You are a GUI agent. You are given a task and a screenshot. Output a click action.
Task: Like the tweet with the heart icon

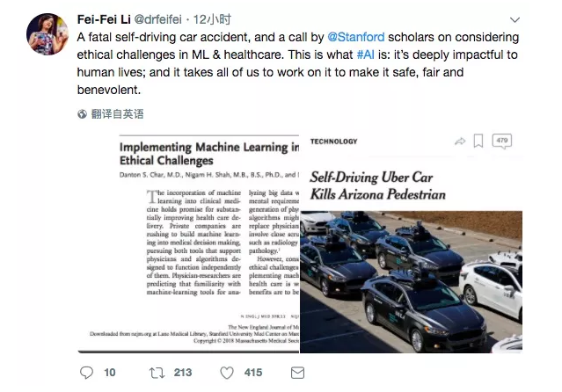(227, 373)
